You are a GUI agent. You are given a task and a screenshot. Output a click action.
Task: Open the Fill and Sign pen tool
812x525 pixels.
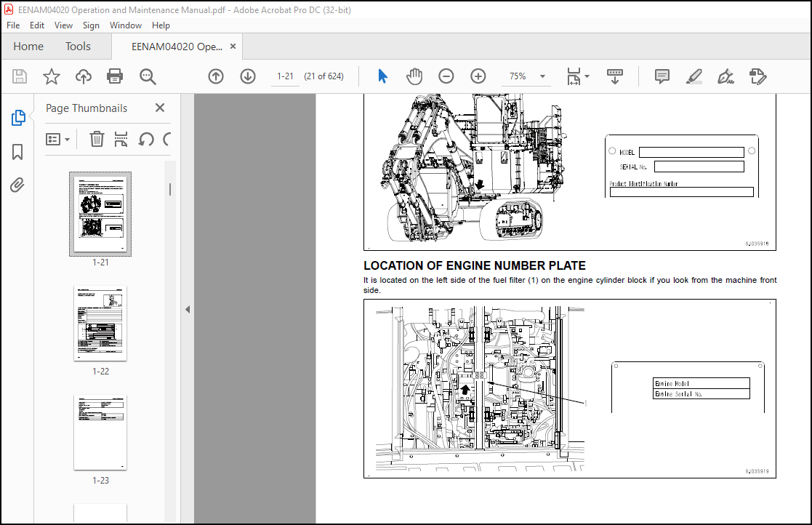725,76
